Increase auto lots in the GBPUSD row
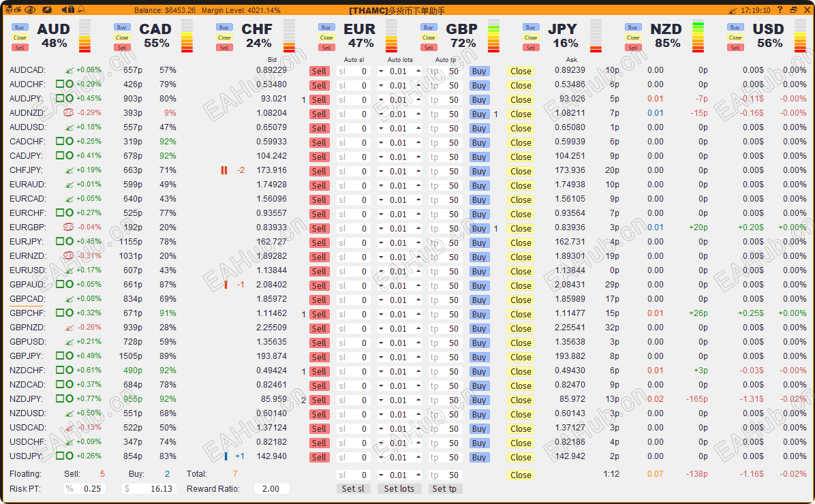Image resolution: width=815 pixels, height=504 pixels. point(418,343)
